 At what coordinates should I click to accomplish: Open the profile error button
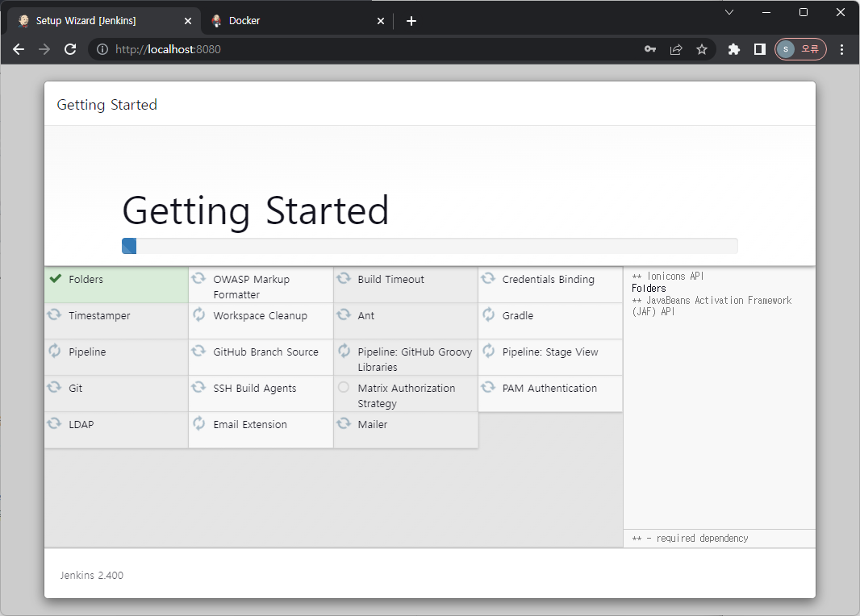tap(800, 49)
